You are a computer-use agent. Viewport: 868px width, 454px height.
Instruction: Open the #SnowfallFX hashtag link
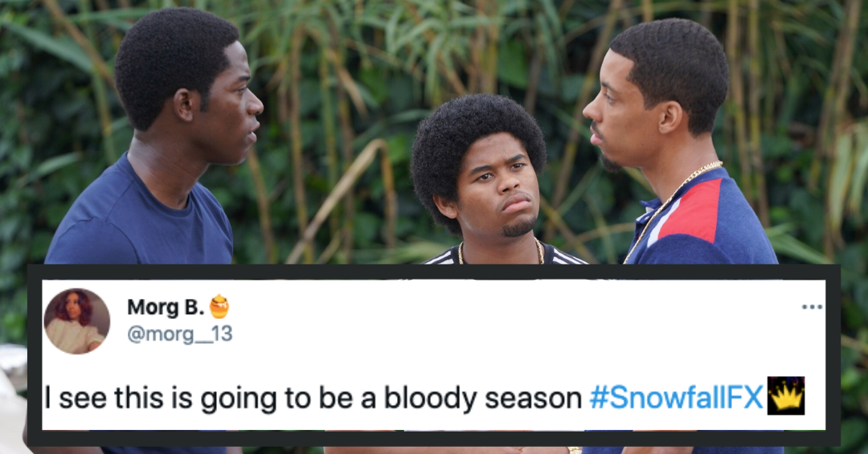pos(677,398)
